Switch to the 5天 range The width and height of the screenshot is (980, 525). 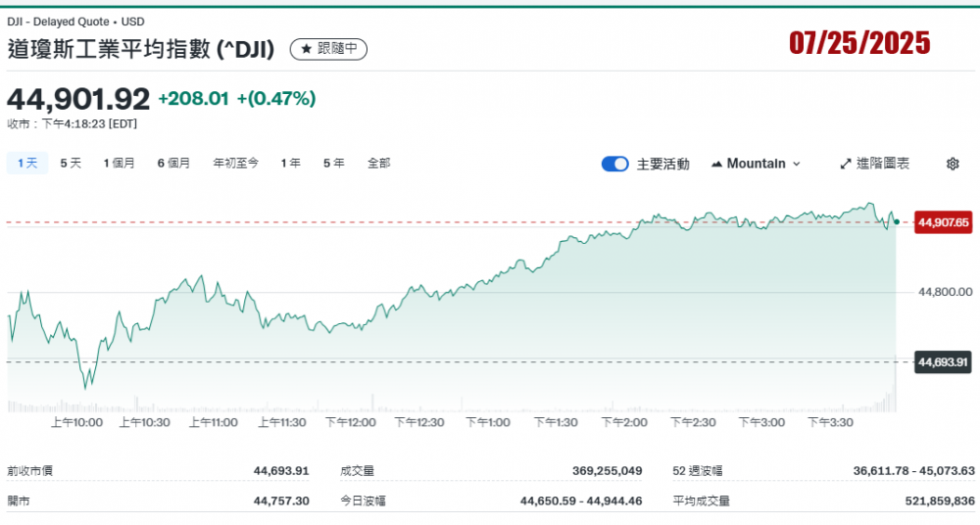(x=71, y=164)
